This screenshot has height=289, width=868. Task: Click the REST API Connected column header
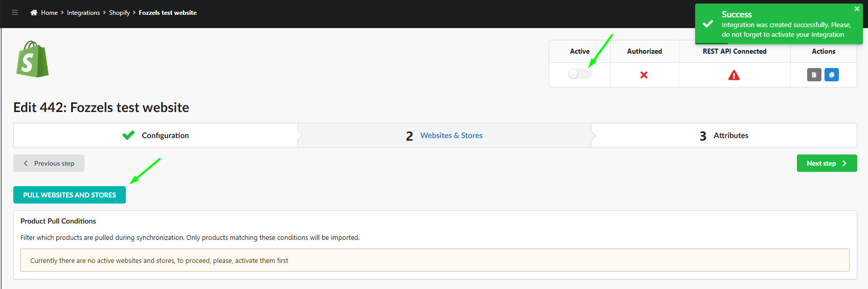(735, 51)
